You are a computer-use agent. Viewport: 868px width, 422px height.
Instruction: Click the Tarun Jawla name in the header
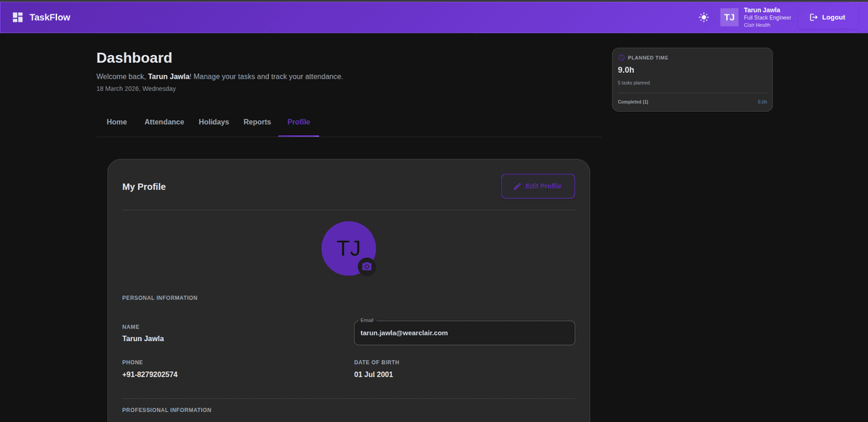(762, 9)
